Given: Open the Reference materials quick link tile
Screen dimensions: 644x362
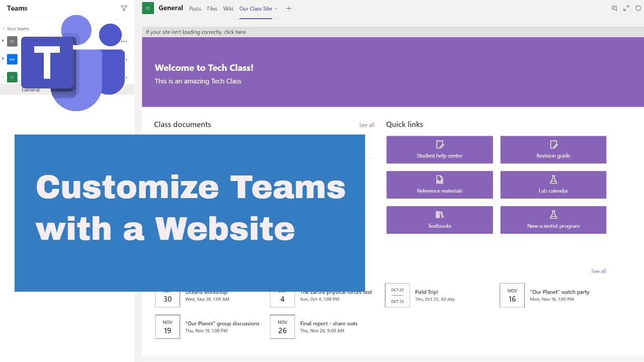Looking at the screenshot, I should [x=440, y=185].
